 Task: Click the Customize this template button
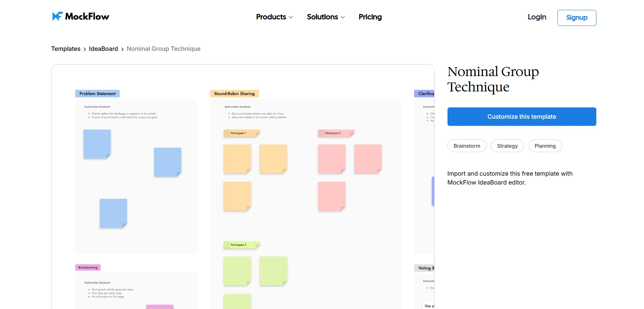(x=521, y=116)
